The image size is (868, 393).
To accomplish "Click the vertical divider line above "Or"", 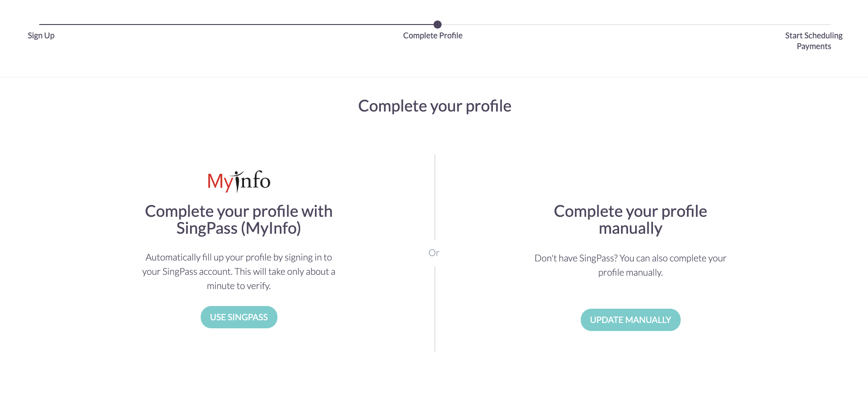I will pyautogui.click(x=435, y=196).
